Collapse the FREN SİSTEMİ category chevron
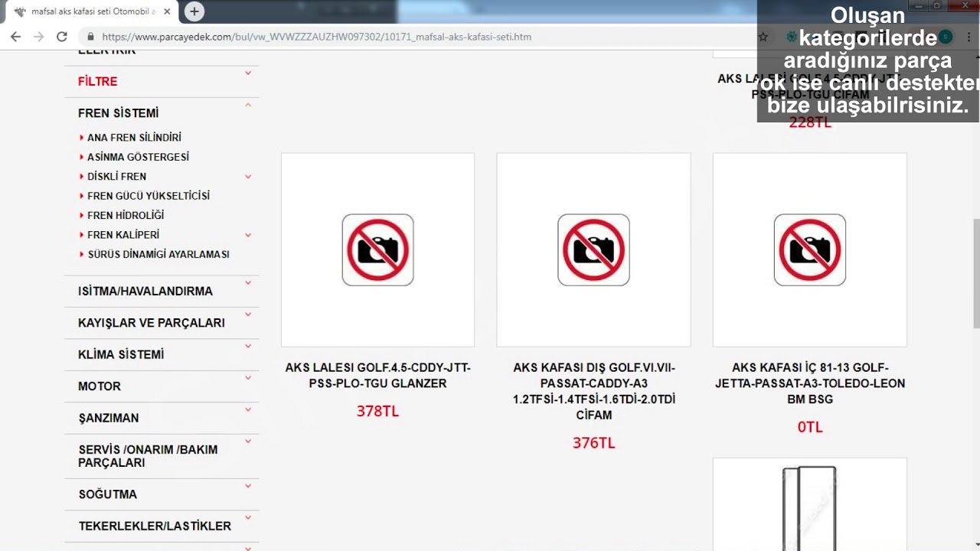This screenshot has height=551, width=980. 248,105
